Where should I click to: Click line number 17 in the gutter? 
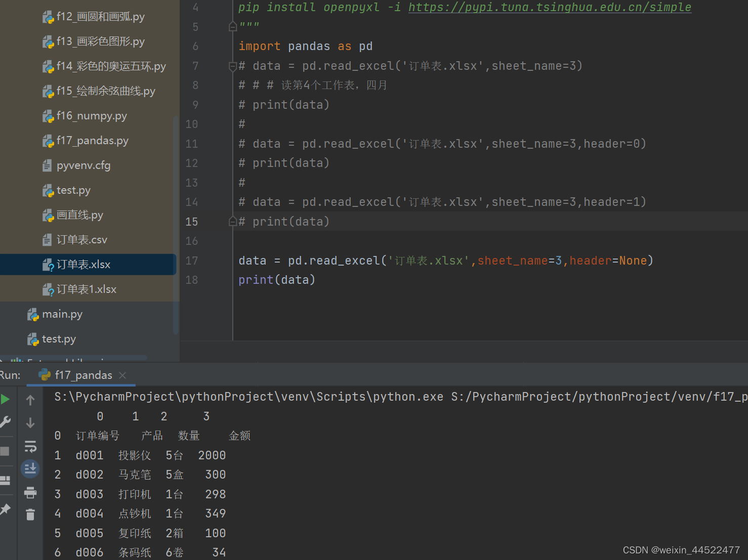tap(192, 261)
